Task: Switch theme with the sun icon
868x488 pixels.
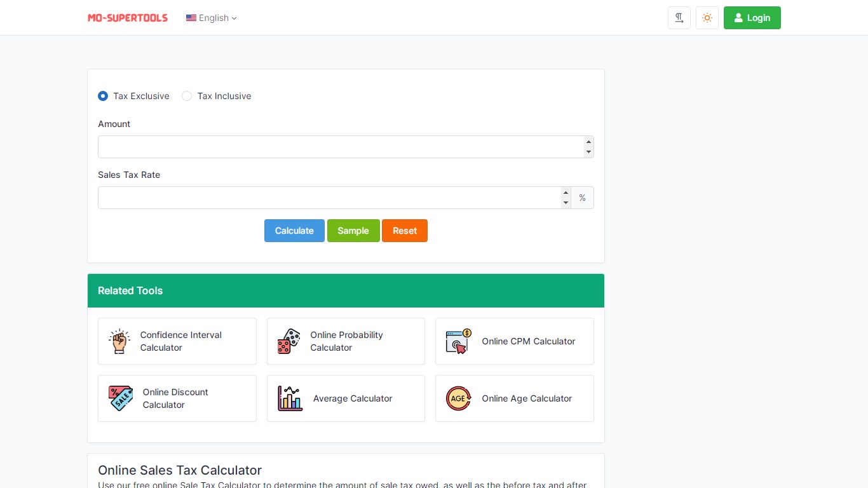Action: click(707, 18)
